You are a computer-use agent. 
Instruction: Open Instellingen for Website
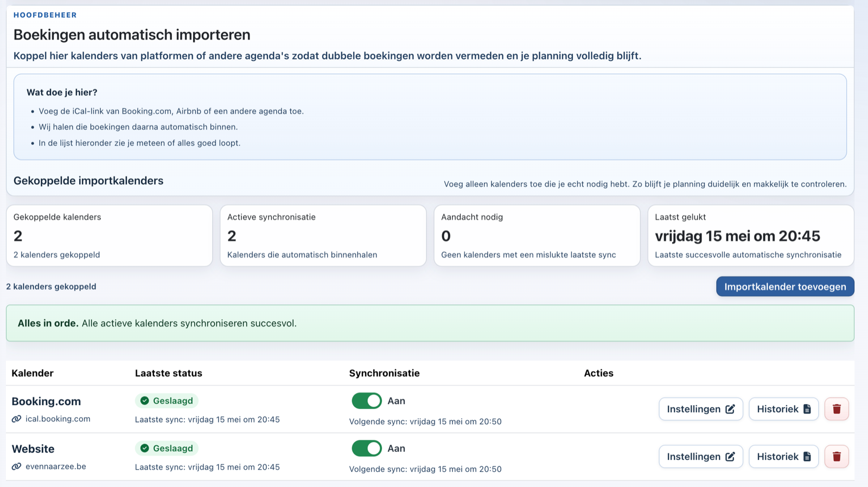click(701, 457)
